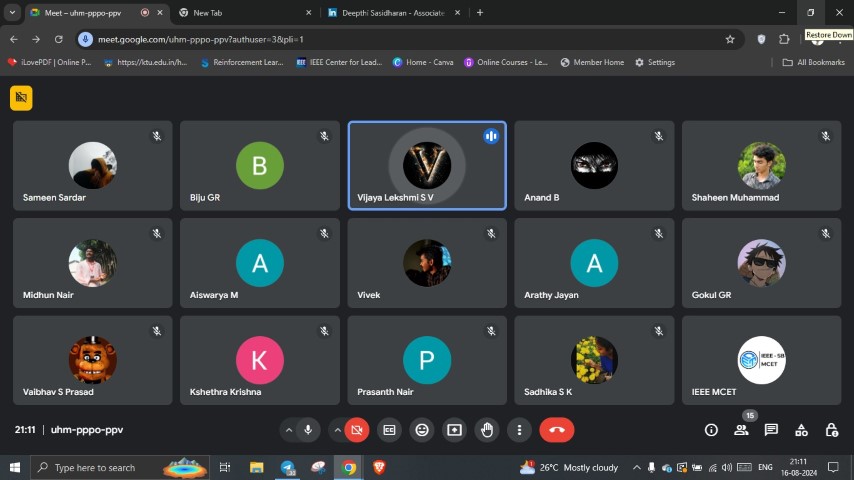Image resolution: width=854 pixels, height=480 pixels.
Task: Show the participants list people icon
Action: (x=741, y=430)
